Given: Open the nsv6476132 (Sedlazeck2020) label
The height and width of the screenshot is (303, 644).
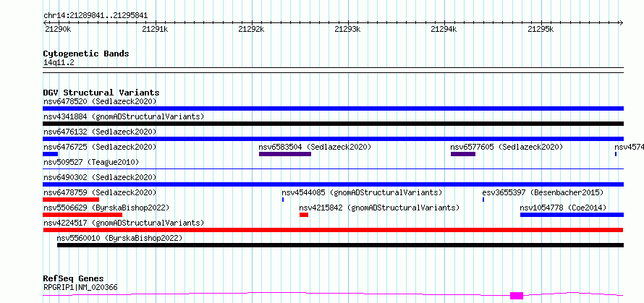Looking at the screenshot, I should click(x=100, y=132).
